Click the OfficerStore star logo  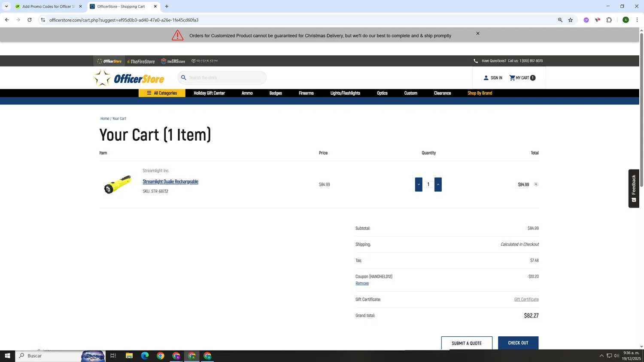(x=129, y=78)
